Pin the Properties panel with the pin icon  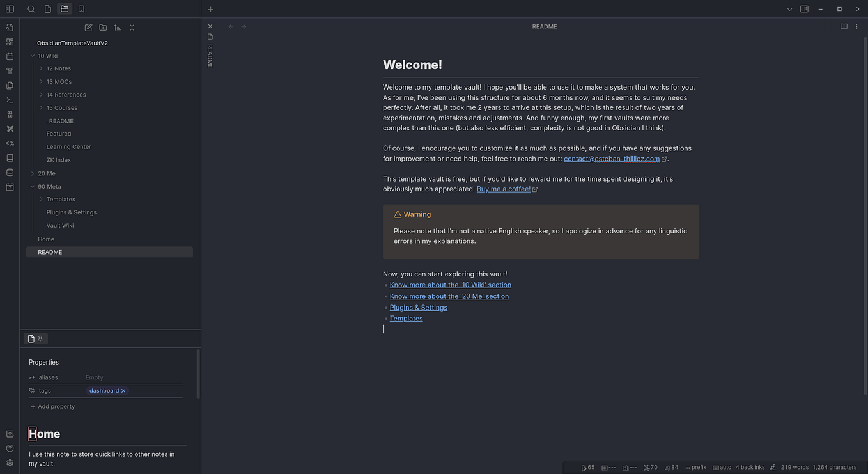coord(40,338)
